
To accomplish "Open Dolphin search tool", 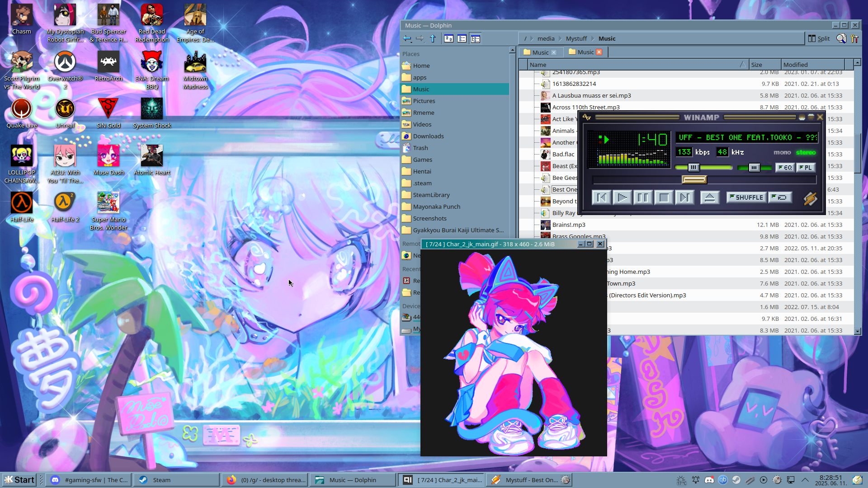I will [841, 39].
